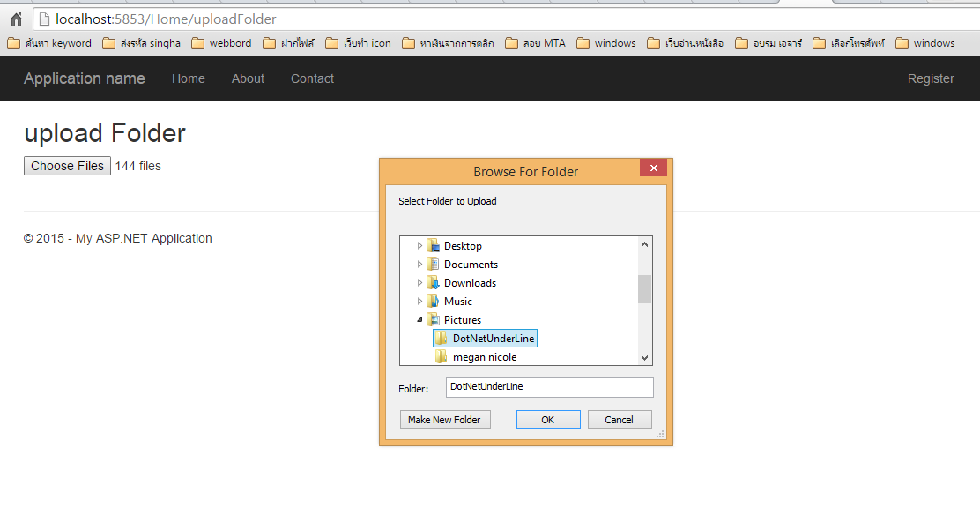Select the Downloads folder icon in the tree
Viewport: 980px width, 515px height.
click(433, 282)
